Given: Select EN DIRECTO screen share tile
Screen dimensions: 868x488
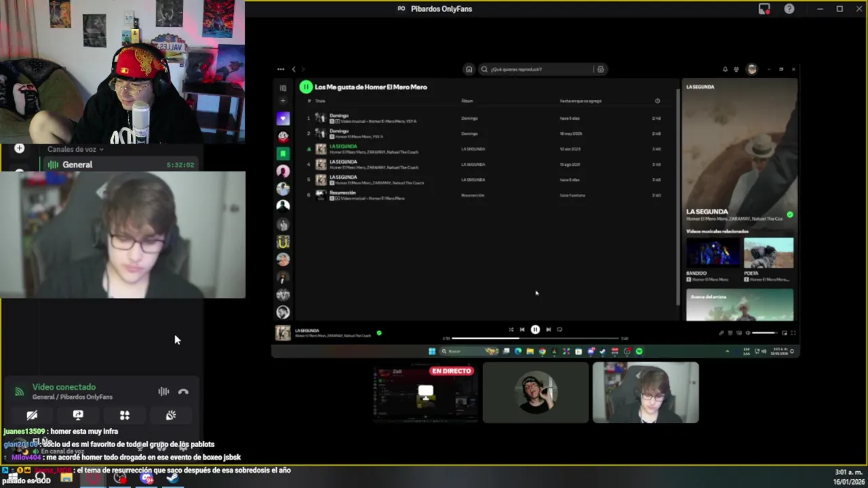Looking at the screenshot, I should (425, 392).
